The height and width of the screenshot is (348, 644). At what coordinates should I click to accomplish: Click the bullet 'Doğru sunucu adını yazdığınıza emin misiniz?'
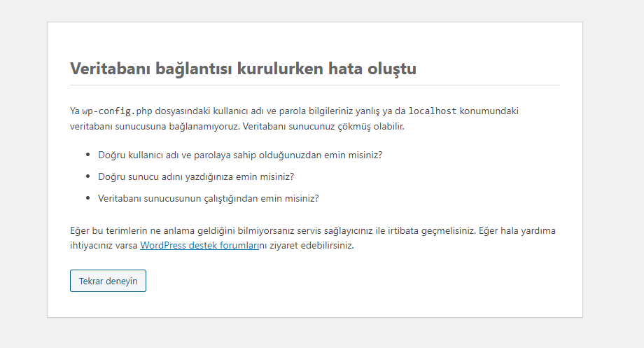pos(196,177)
